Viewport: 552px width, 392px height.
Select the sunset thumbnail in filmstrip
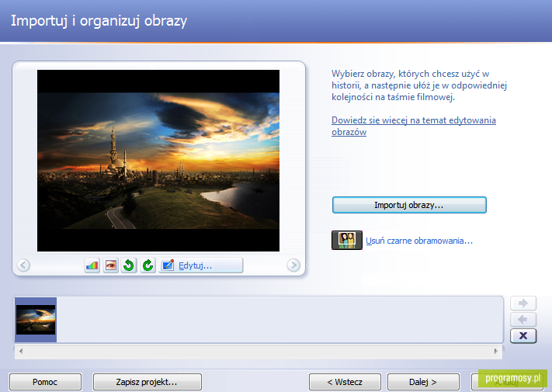coord(36,320)
